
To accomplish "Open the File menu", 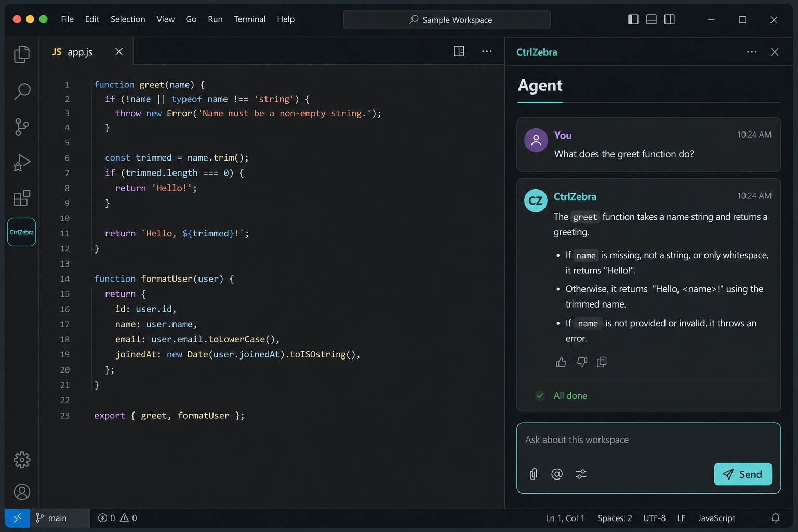I will (67, 19).
